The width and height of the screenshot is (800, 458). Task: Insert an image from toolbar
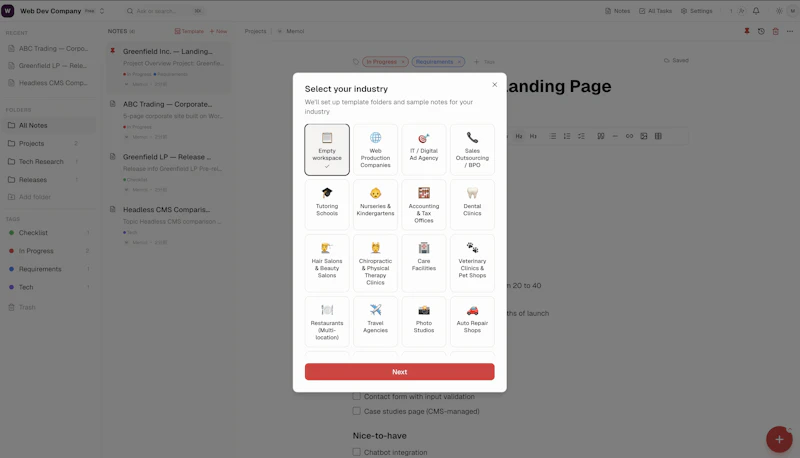[x=644, y=136]
